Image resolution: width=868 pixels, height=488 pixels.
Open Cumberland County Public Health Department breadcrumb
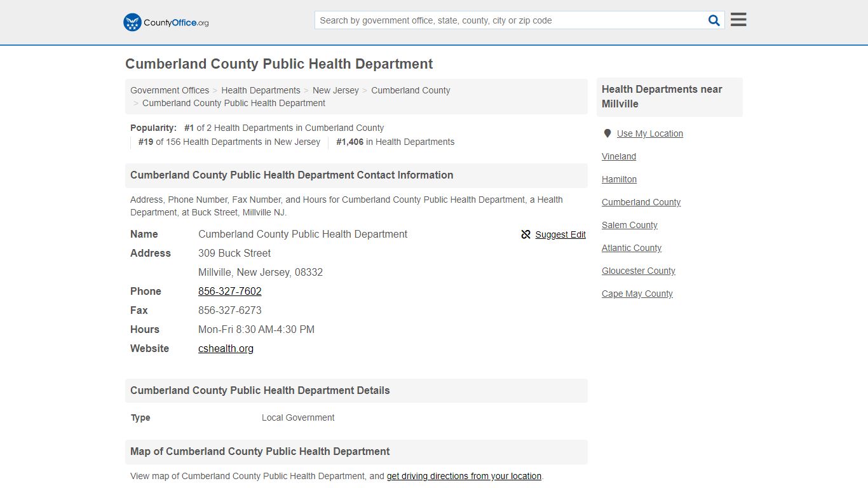pyautogui.click(x=234, y=103)
